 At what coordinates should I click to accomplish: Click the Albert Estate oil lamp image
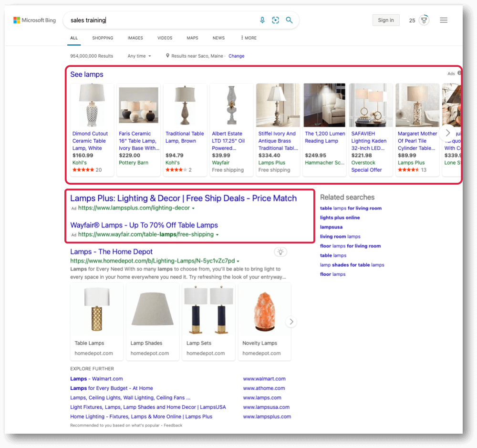coord(231,105)
